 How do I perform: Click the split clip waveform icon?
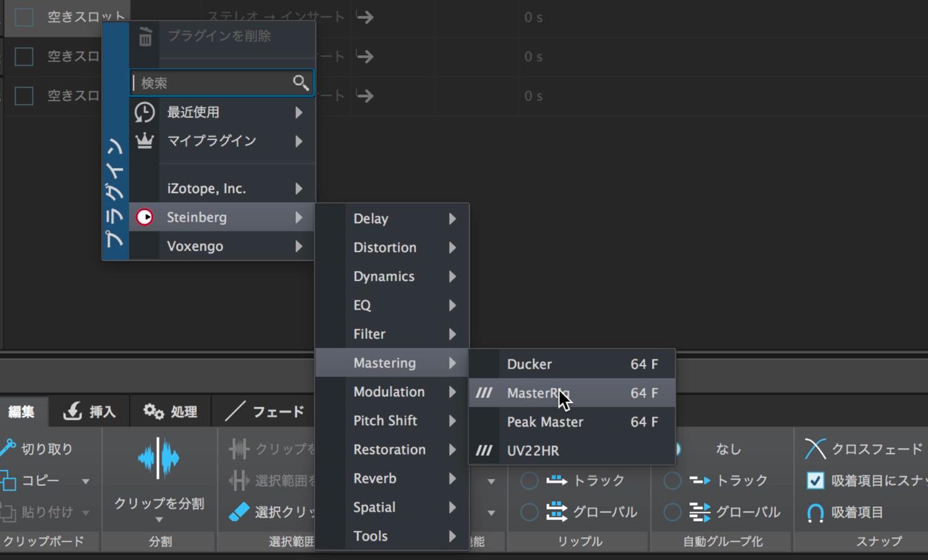coord(159,458)
